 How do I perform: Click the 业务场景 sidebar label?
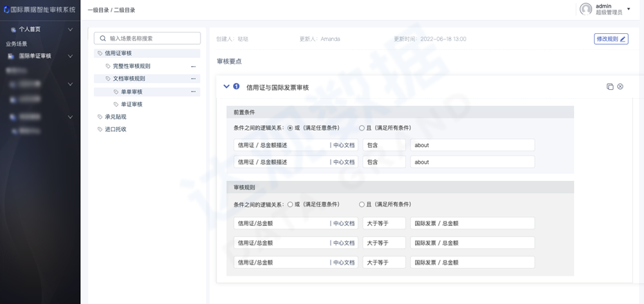(17, 44)
